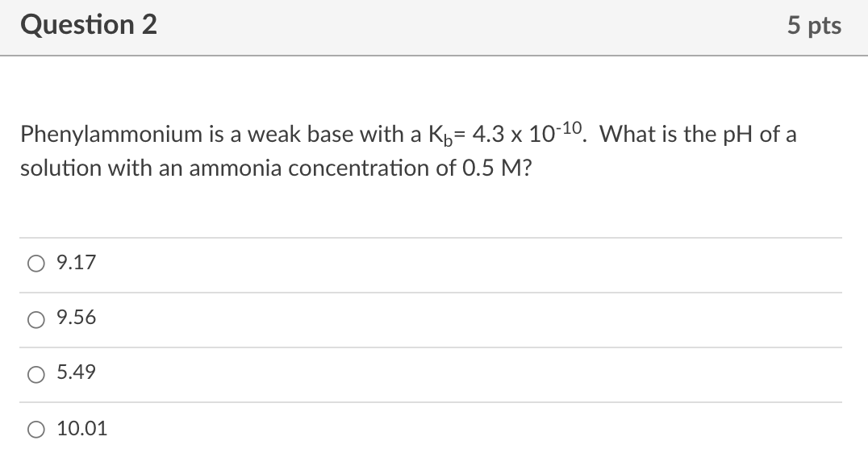868x474 pixels.
Task: Select the radio button for answer 5.49
Action: point(35,372)
